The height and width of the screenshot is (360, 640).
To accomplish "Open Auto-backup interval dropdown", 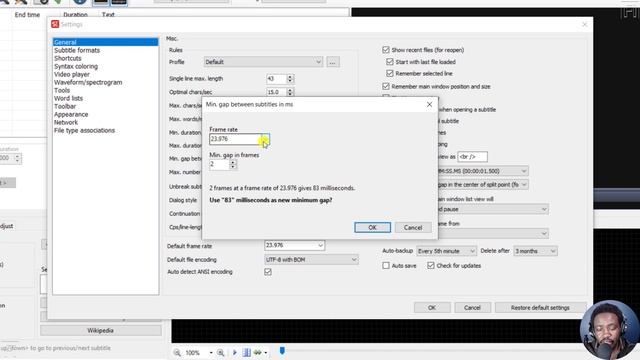I will coord(446,251).
